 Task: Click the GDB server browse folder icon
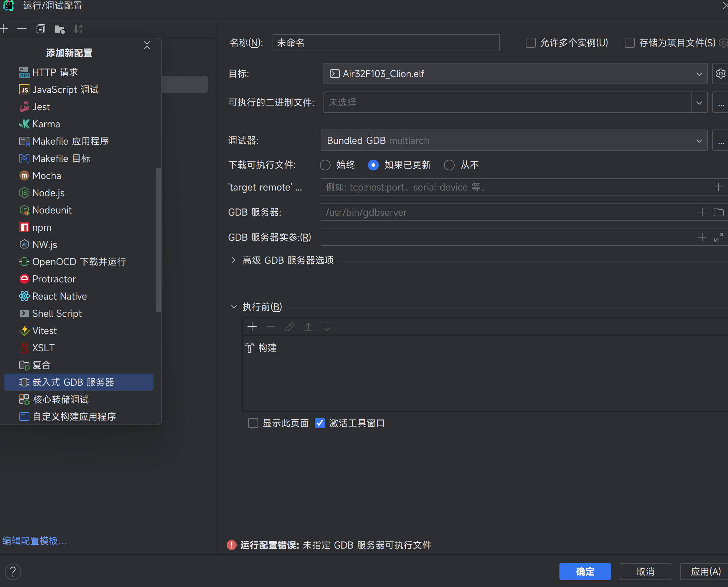[x=718, y=212]
